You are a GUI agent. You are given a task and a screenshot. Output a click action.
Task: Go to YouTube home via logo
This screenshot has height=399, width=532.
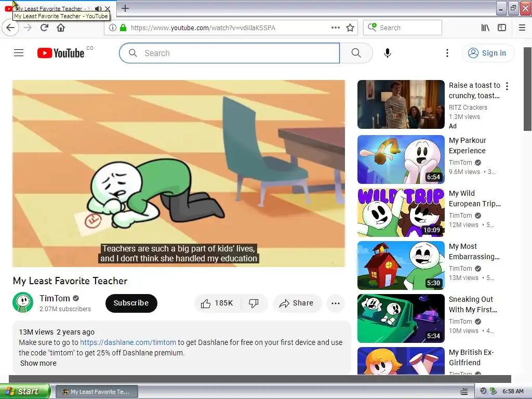pos(61,53)
